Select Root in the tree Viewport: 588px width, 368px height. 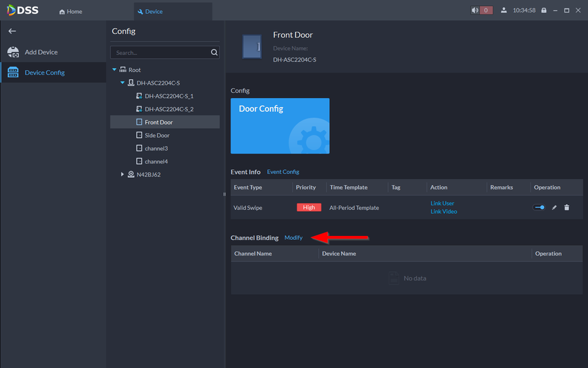click(135, 70)
